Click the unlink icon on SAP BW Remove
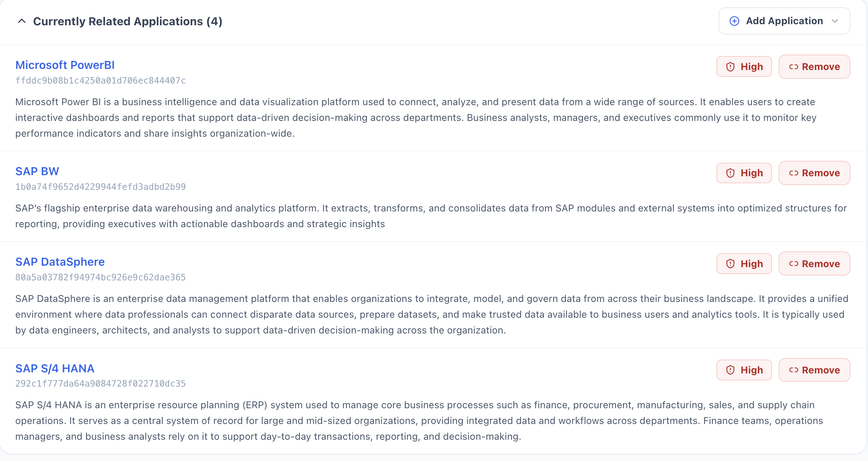This screenshot has width=868, height=461. [794, 173]
